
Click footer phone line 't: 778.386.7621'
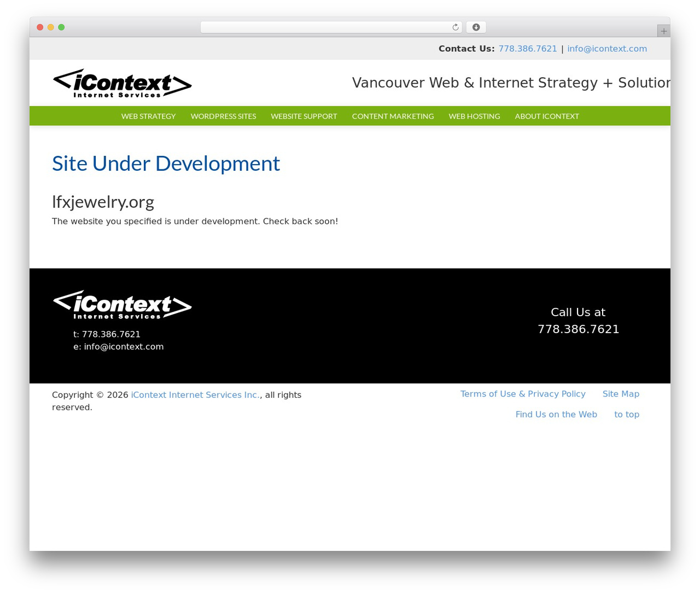coord(107,334)
